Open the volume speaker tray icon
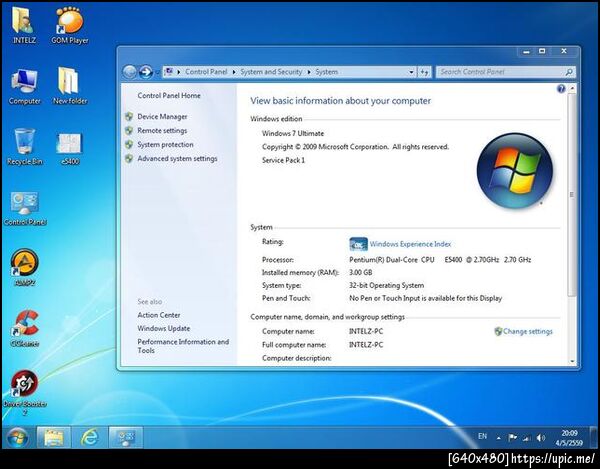This screenshot has height=469, width=600. (x=541, y=438)
